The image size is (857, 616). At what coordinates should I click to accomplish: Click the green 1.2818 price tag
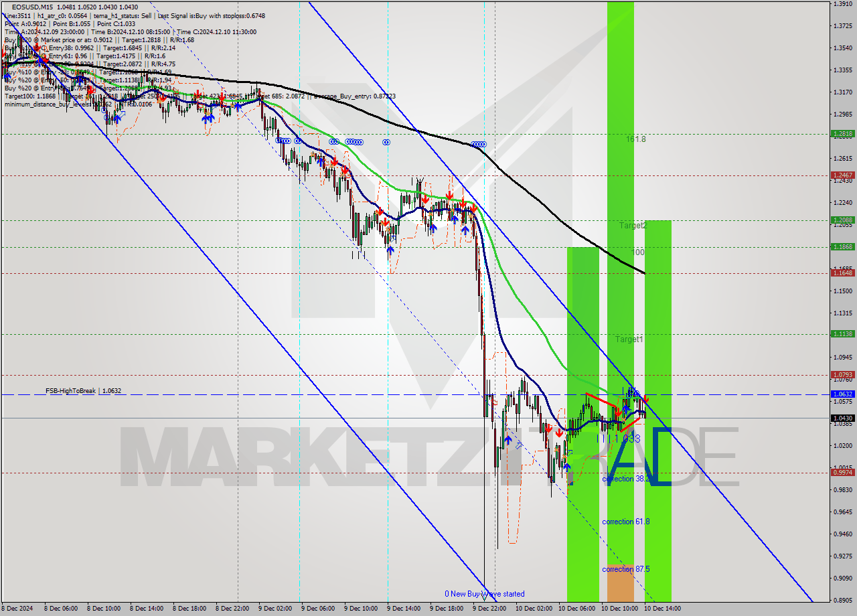842,134
